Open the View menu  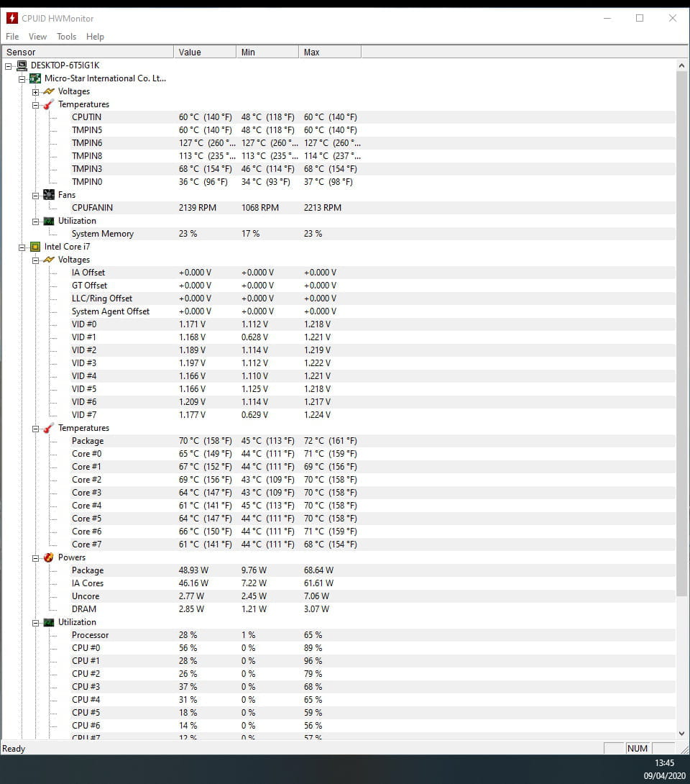37,37
